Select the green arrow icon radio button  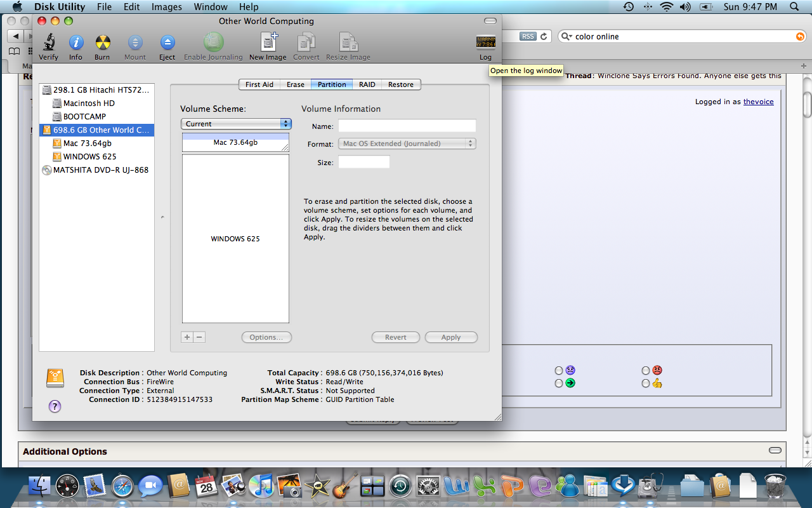click(x=558, y=384)
